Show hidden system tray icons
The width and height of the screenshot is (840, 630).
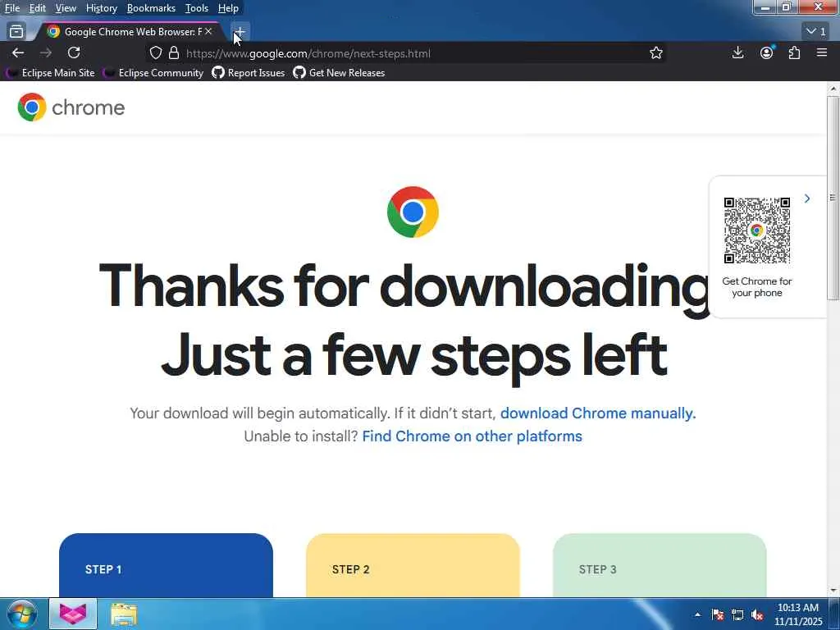click(x=697, y=614)
